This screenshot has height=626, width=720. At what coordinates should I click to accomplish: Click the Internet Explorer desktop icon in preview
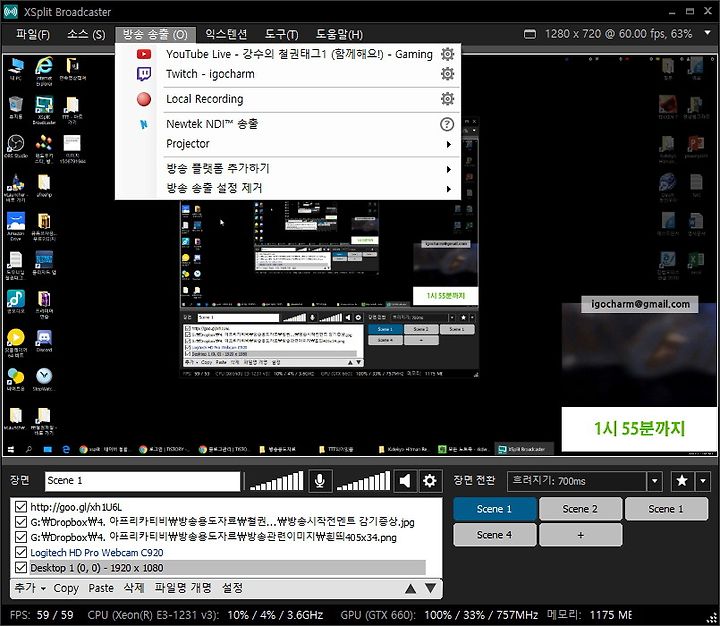pyautogui.click(x=44, y=71)
